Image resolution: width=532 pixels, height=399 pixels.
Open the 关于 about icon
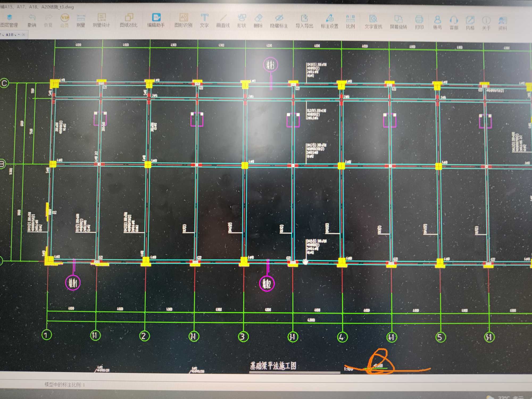(x=486, y=24)
